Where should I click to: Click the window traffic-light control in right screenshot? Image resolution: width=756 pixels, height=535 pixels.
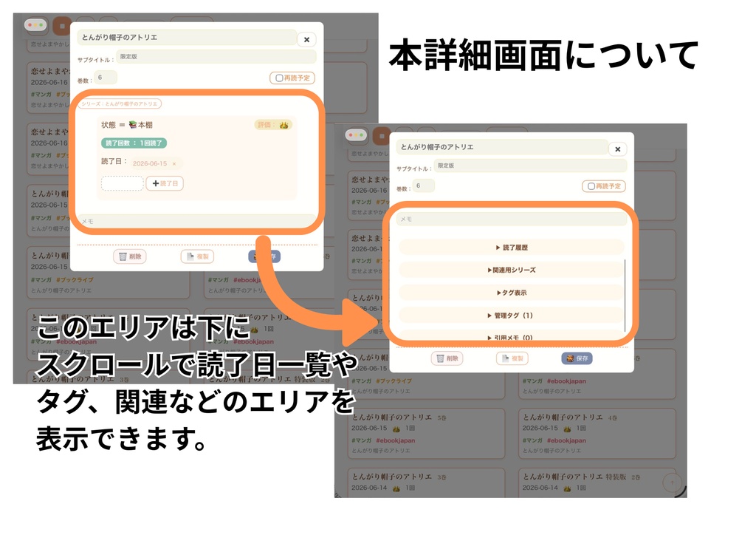(x=357, y=135)
